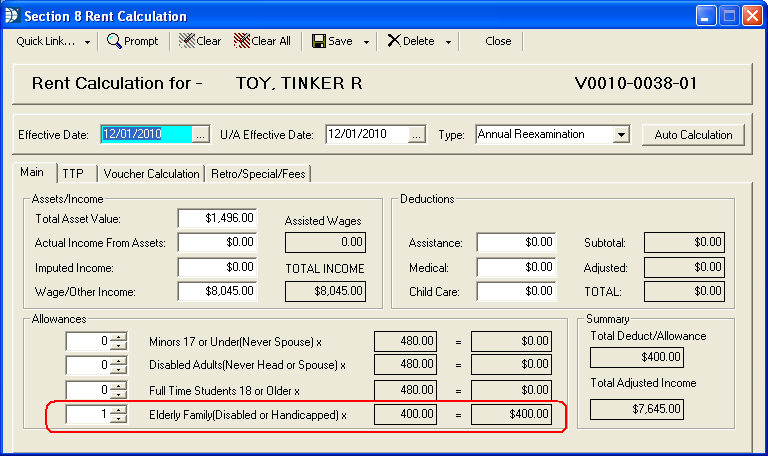Increase Minors 17 or Under count
Image resolution: width=768 pixels, height=456 pixels.
click(x=118, y=336)
